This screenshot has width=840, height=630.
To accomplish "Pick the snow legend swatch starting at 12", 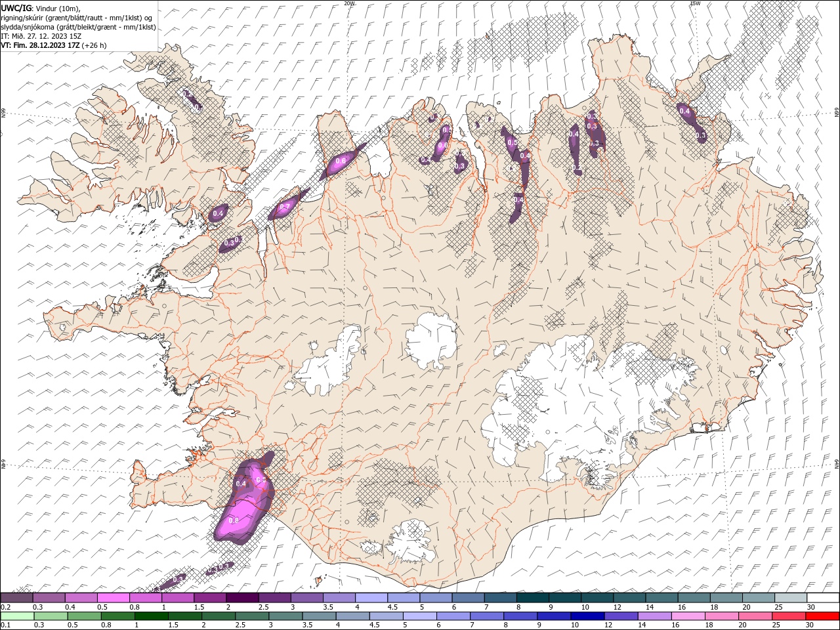I will tap(629, 598).
